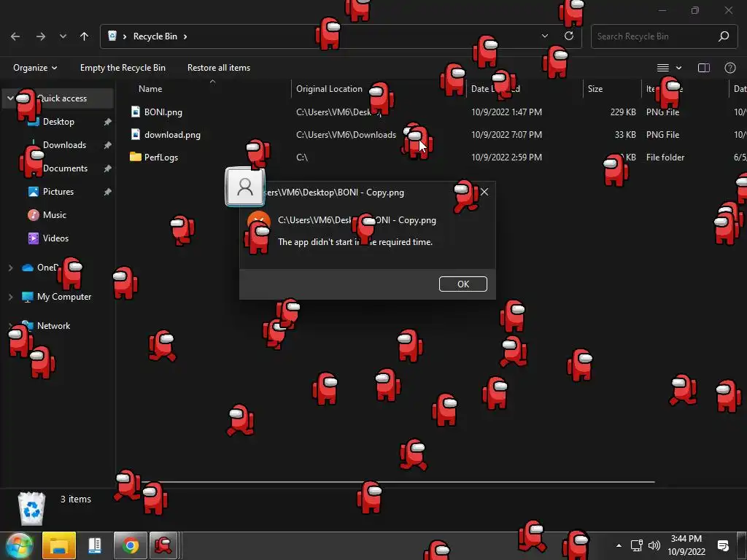Expand the OneDrive node
747x560 pixels.
[10, 268]
